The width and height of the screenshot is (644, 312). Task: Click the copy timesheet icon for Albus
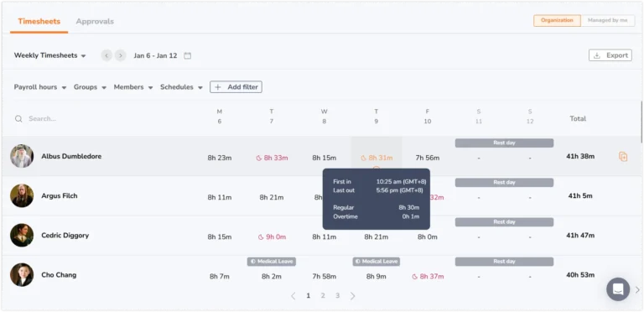(x=623, y=156)
